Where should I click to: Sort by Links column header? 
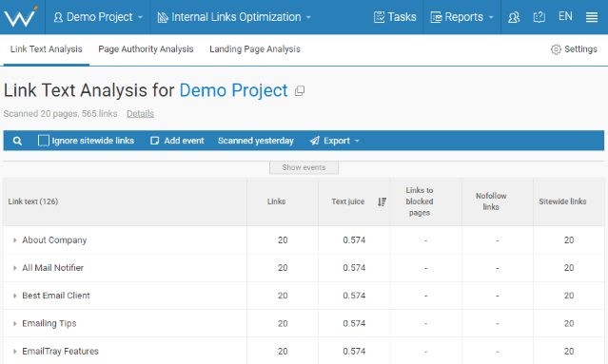pyautogui.click(x=276, y=201)
